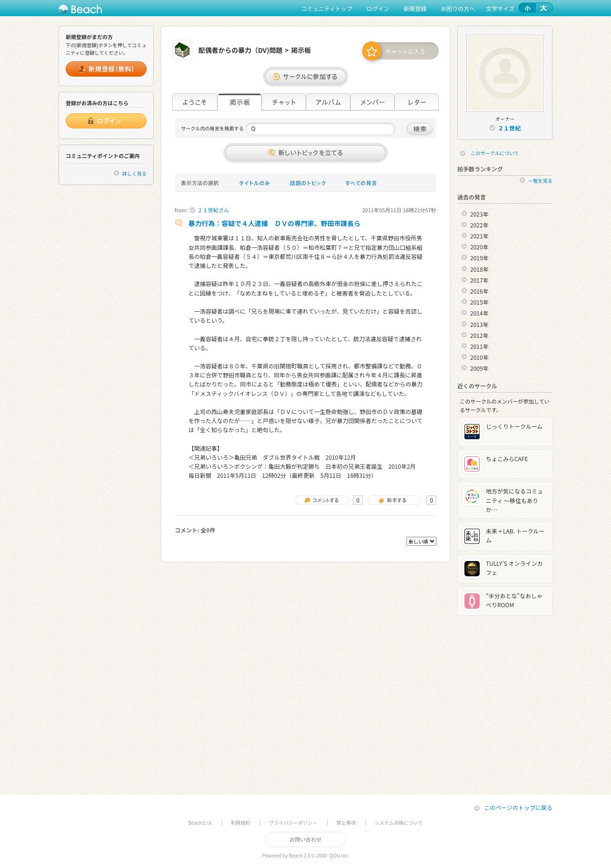
Task: Switch to チャット tab
Action: point(284,102)
